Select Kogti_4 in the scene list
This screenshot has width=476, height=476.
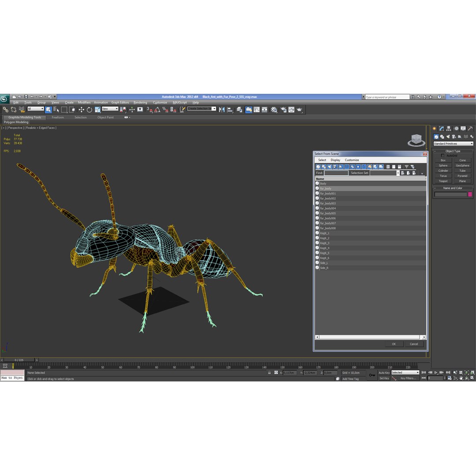[370, 248]
